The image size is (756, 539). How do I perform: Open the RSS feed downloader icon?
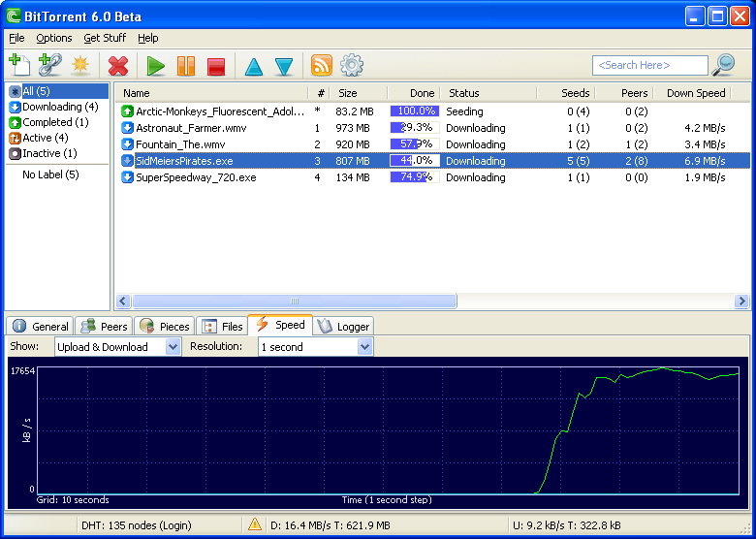click(x=322, y=66)
